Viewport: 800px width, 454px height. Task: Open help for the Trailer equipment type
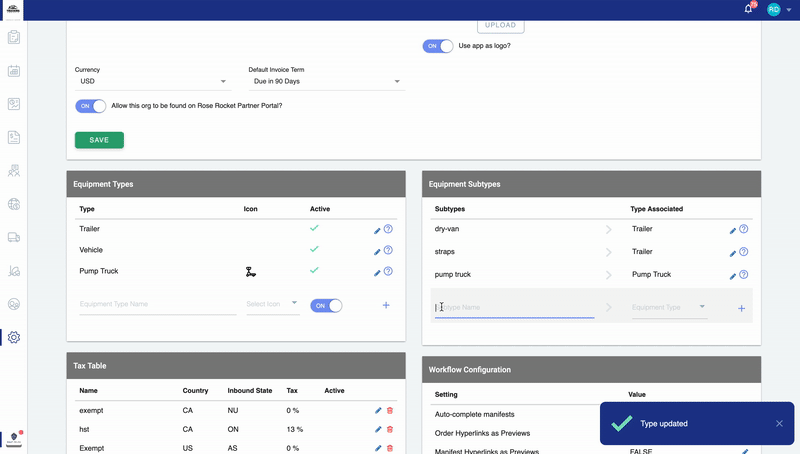click(x=388, y=229)
